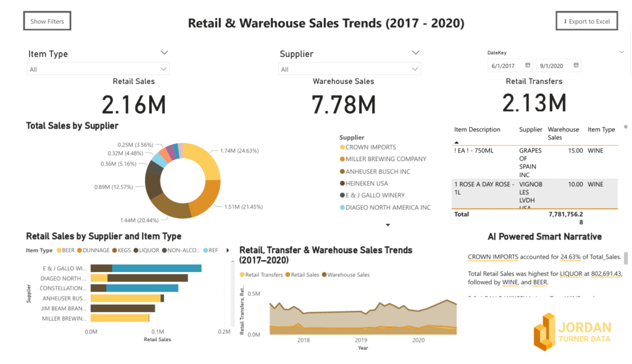Select the 1.74M (24.63%) donut slice
Screen dimensions: 632x364
tap(206, 160)
